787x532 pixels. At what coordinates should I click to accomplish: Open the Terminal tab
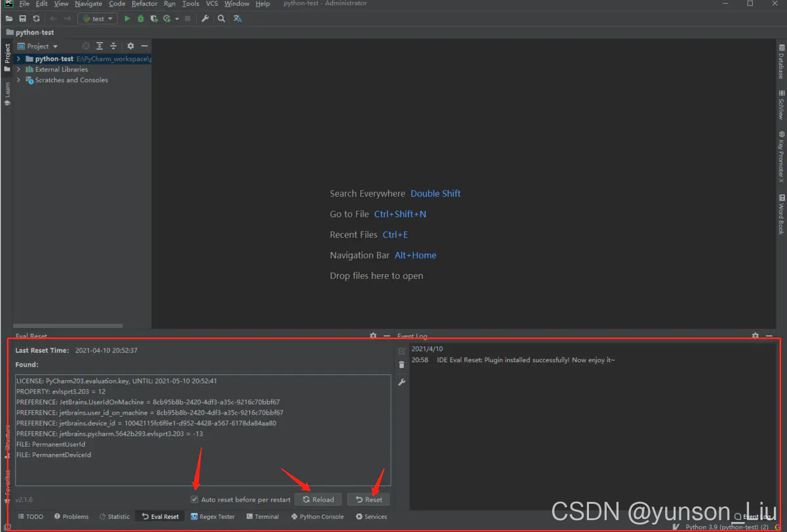point(262,517)
